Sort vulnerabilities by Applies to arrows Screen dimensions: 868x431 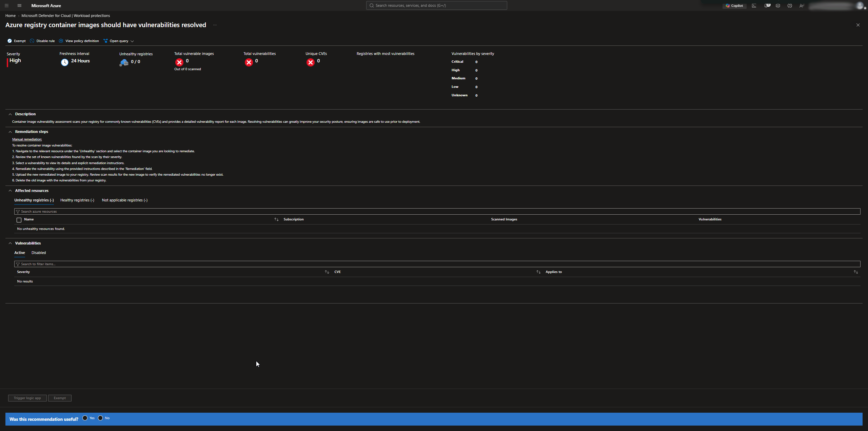click(856, 272)
